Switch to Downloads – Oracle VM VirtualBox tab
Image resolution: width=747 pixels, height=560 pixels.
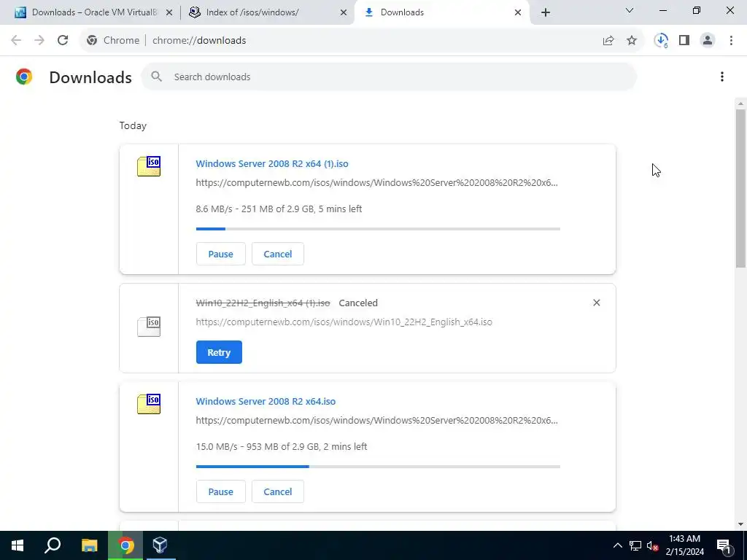(93, 12)
